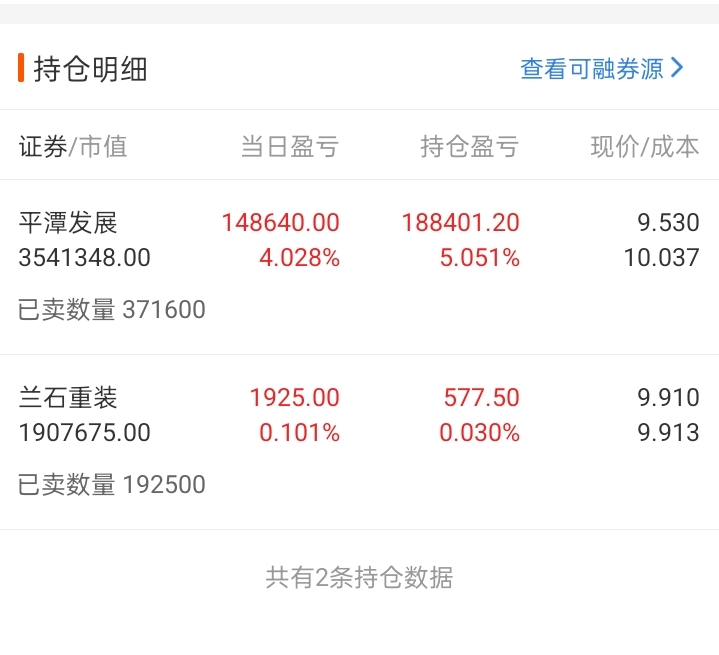Sort by 证券/市值 column header
The height and width of the screenshot is (655, 719).
73,147
